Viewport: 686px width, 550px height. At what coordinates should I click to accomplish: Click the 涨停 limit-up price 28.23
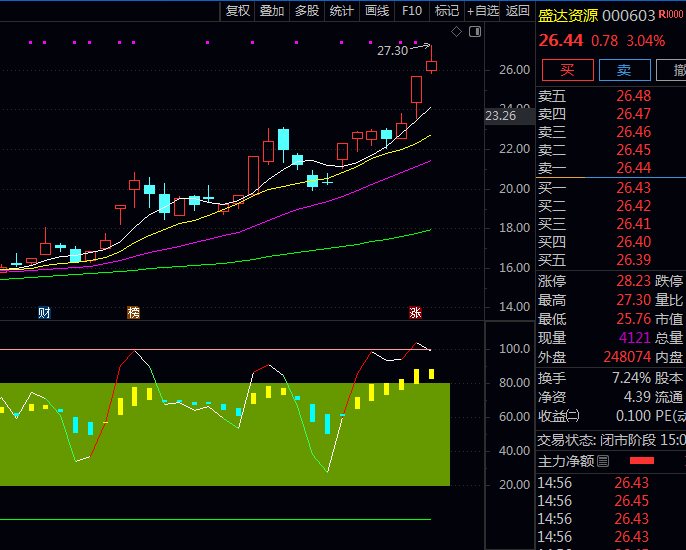click(x=634, y=281)
